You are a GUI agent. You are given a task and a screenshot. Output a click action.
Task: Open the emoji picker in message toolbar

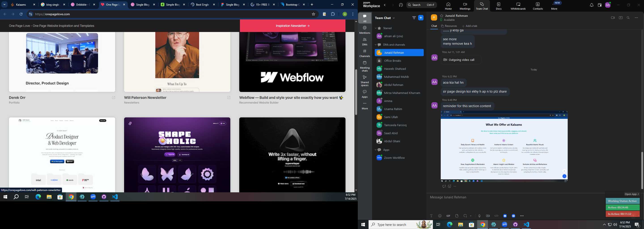click(x=440, y=216)
